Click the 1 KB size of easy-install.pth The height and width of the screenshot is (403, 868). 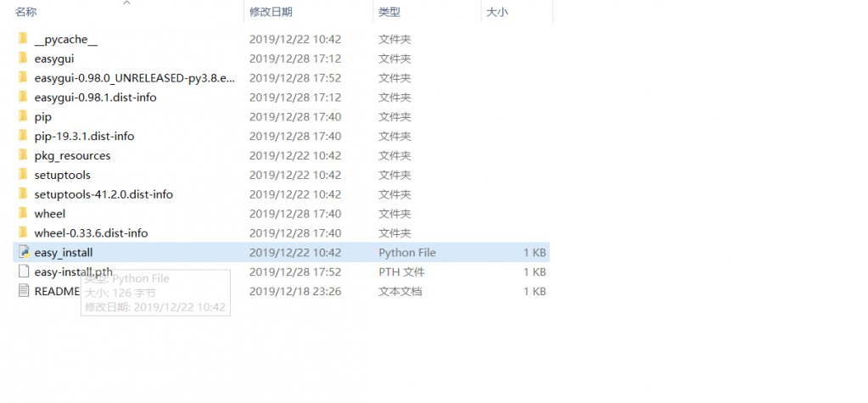pos(535,271)
